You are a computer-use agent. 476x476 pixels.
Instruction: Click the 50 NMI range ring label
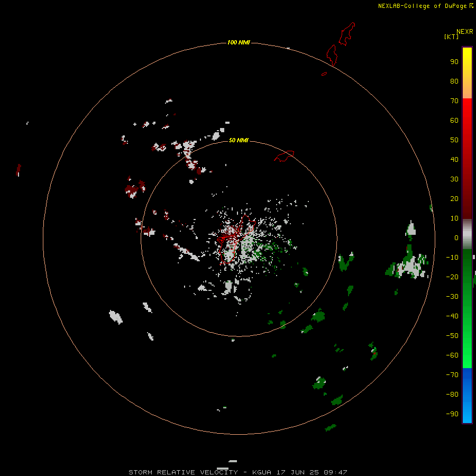coord(239,140)
